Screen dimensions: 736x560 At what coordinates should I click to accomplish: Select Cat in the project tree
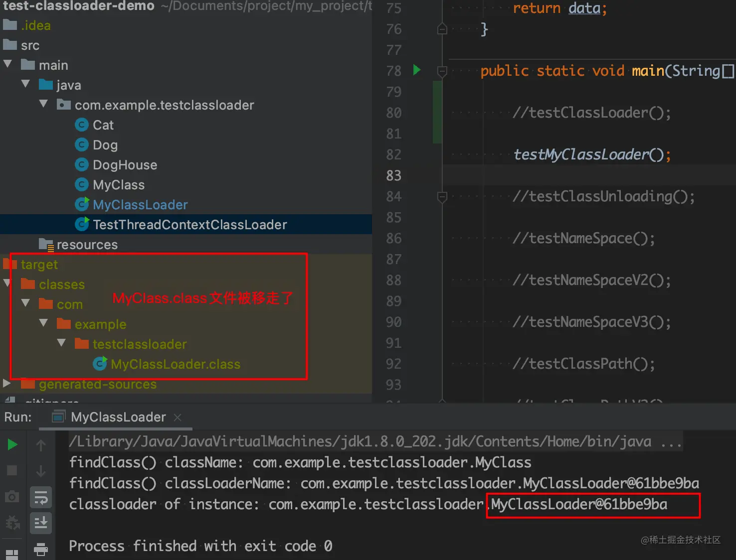(103, 125)
